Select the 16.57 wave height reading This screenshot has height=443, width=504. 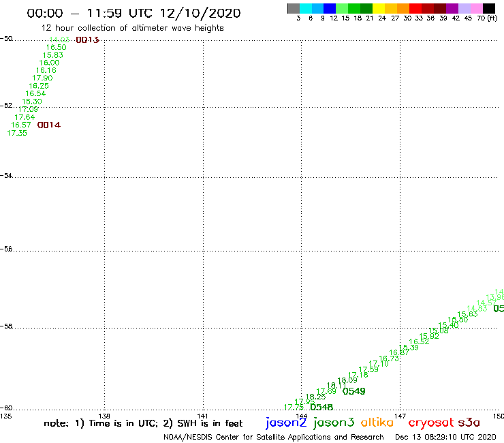point(21,125)
